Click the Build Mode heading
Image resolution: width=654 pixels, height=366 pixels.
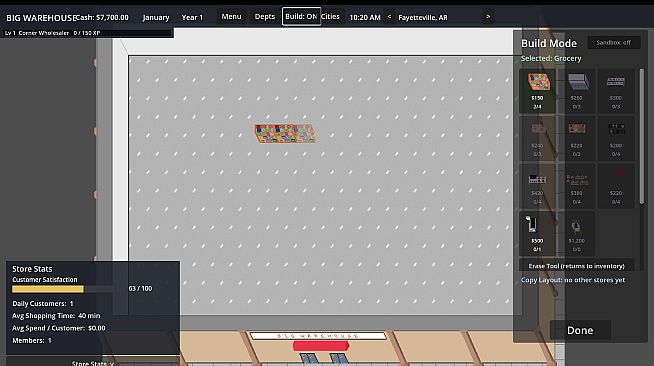[x=549, y=43]
